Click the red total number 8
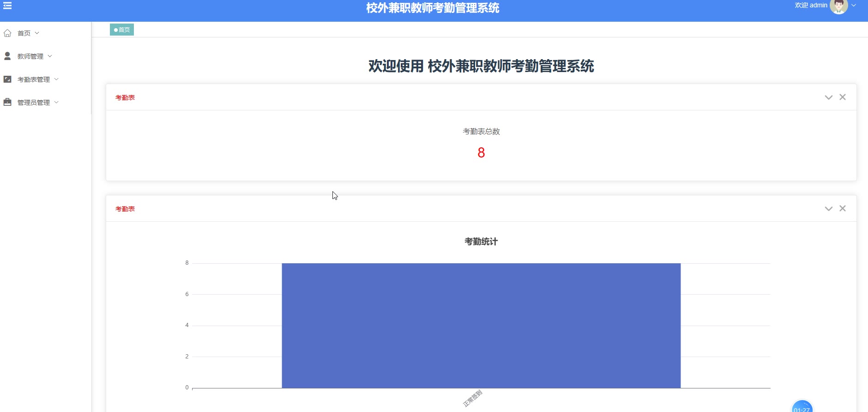 [481, 153]
